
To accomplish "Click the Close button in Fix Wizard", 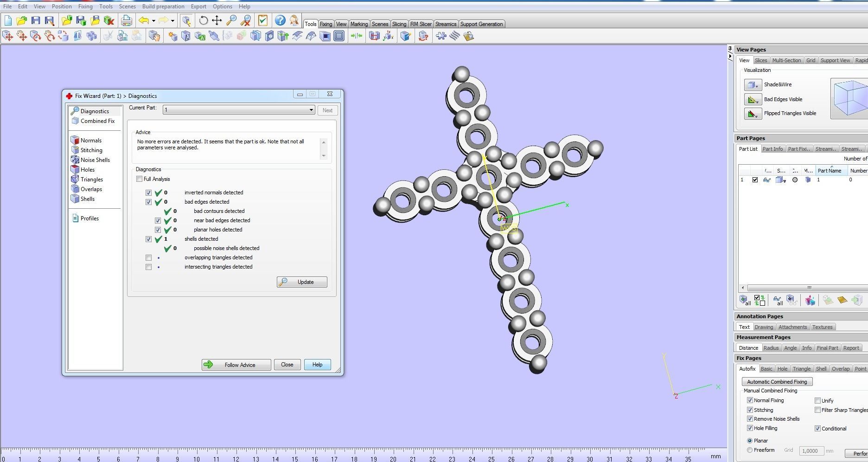I will click(x=287, y=365).
